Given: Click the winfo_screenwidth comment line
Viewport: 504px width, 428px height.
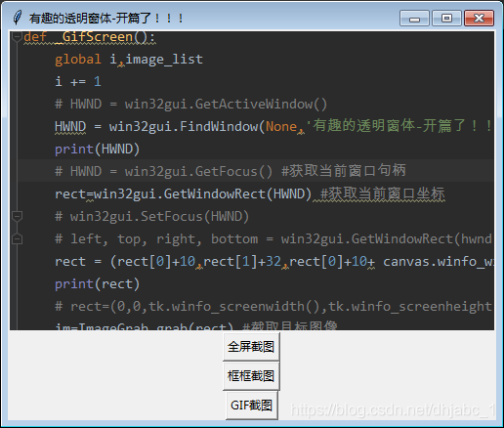Looking at the screenshot, I should [x=273, y=306].
